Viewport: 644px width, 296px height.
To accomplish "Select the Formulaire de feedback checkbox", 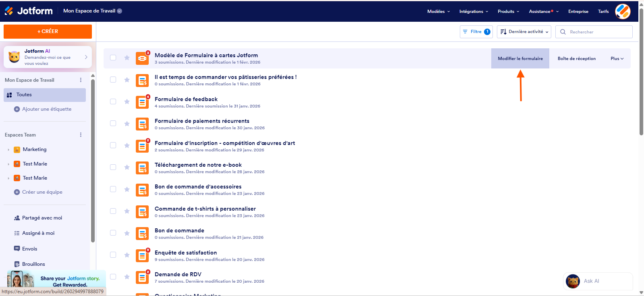I will click(x=113, y=102).
